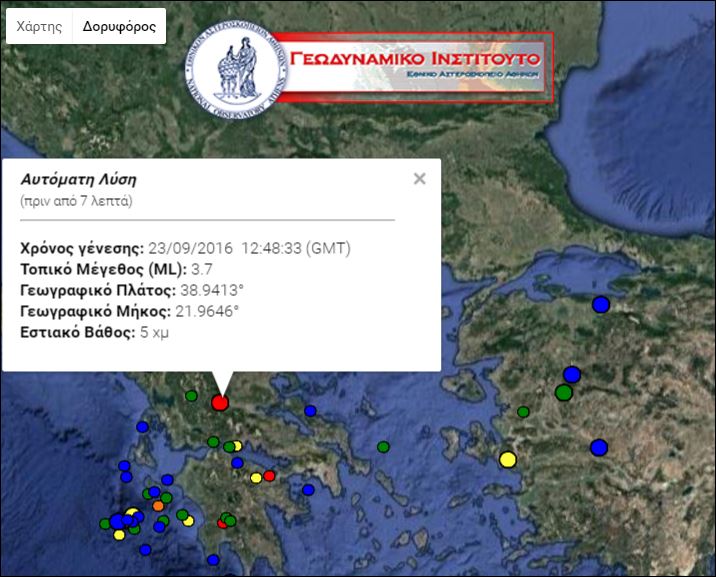
Task: Click the Αυτόματη Λύση popup title
Action: [79, 180]
